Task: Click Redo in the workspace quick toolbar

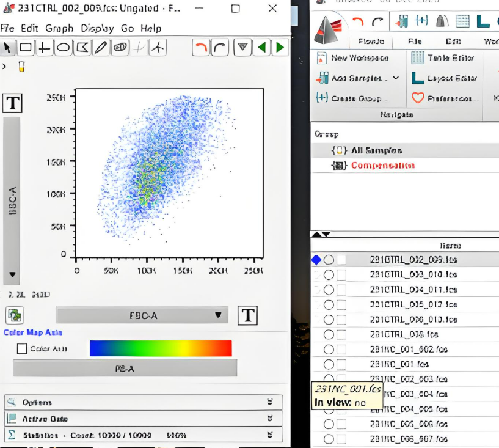Action: 377,21
